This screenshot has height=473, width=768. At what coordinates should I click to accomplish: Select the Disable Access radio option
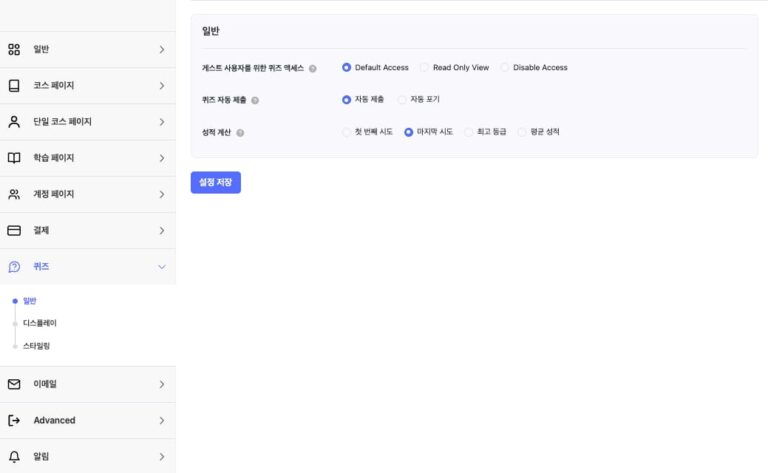[x=505, y=68]
